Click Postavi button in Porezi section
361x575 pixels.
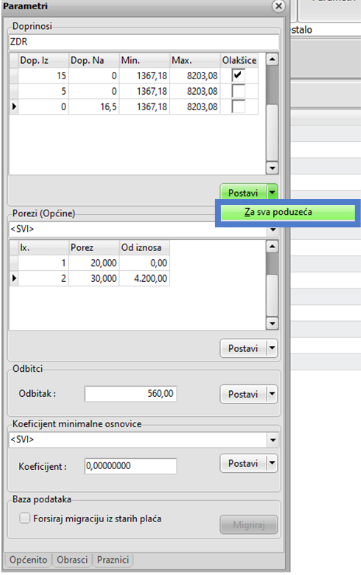tap(243, 348)
